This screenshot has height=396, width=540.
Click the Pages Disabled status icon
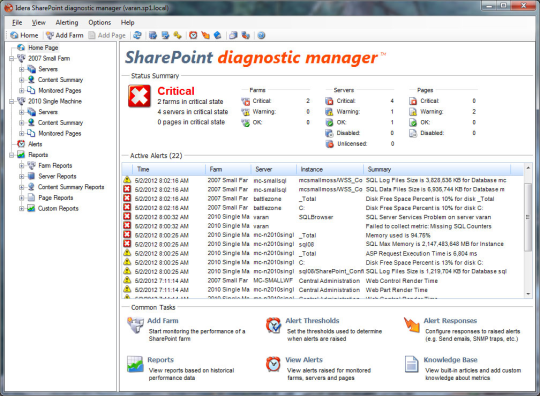coord(413,133)
